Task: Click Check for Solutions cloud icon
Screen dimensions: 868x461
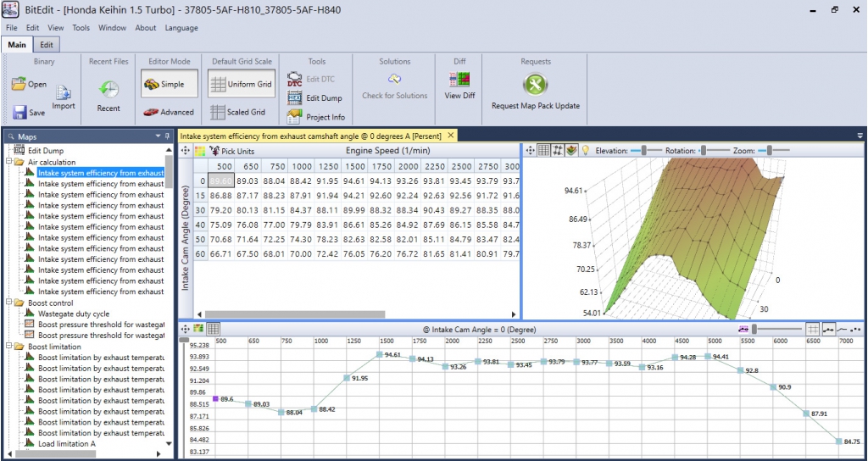Action: (x=395, y=79)
